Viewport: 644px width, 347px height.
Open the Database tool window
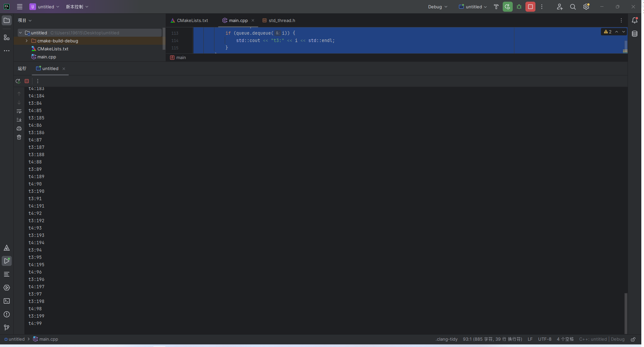pos(635,34)
